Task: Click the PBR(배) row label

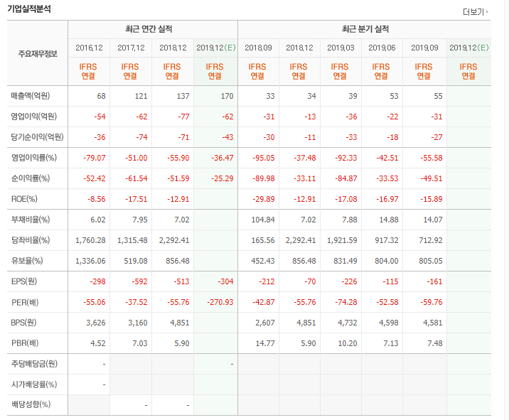Action: click(26, 343)
